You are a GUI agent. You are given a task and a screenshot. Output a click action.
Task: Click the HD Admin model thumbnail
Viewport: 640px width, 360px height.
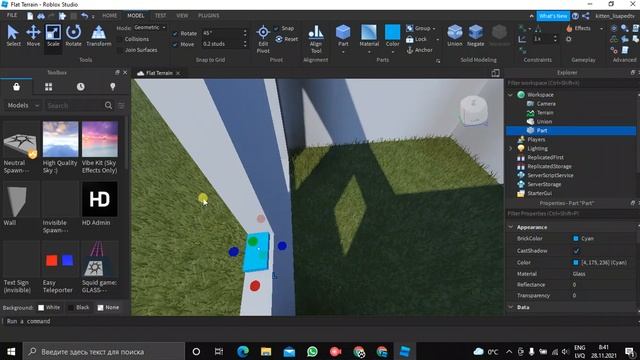coord(100,199)
